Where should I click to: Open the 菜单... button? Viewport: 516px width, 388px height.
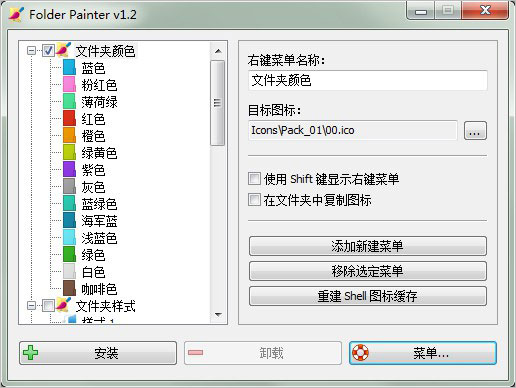pos(423,353)
